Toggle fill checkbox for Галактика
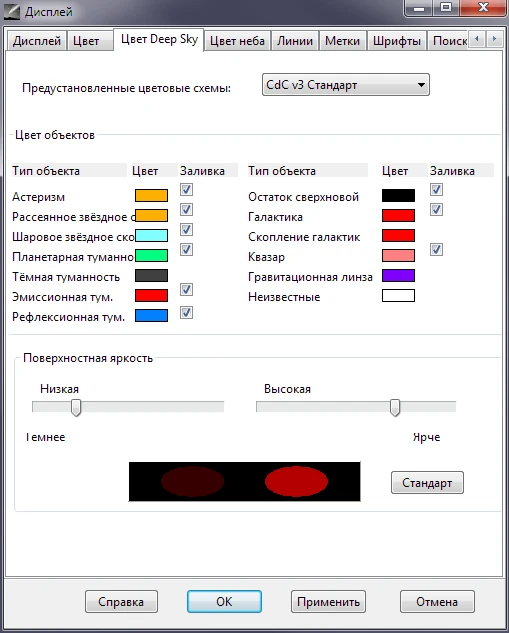Viewport: 509px width, 633px height. [x=436, y=210]
